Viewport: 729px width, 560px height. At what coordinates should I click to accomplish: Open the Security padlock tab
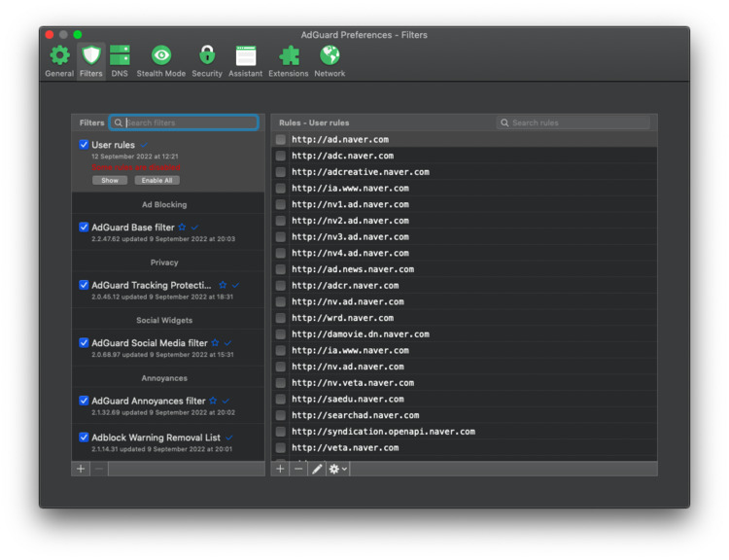coord(207,61)
